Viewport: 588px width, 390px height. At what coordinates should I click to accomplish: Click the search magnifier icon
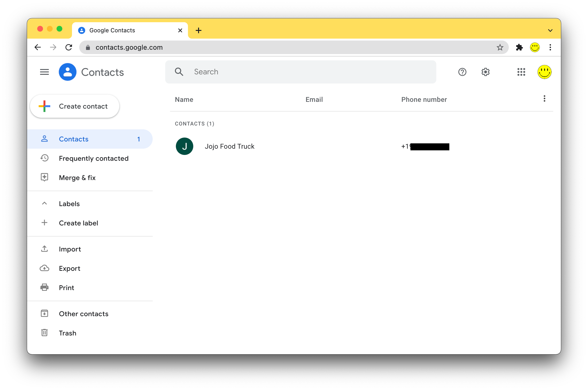pyautogui.click(x=179, y=72)
